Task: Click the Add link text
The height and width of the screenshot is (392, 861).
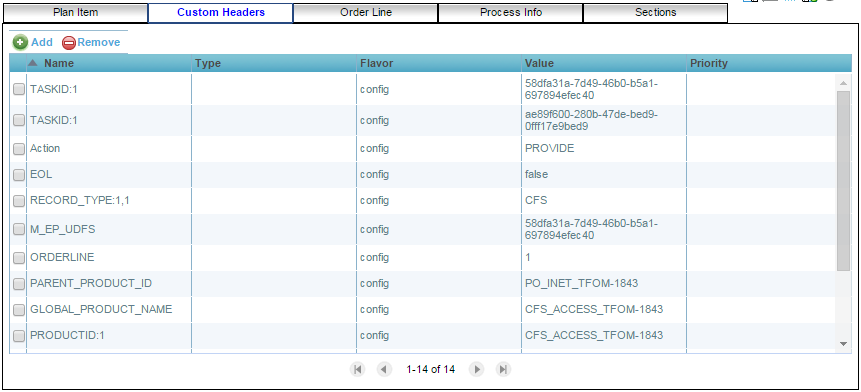Action: (x=42, y=42)
